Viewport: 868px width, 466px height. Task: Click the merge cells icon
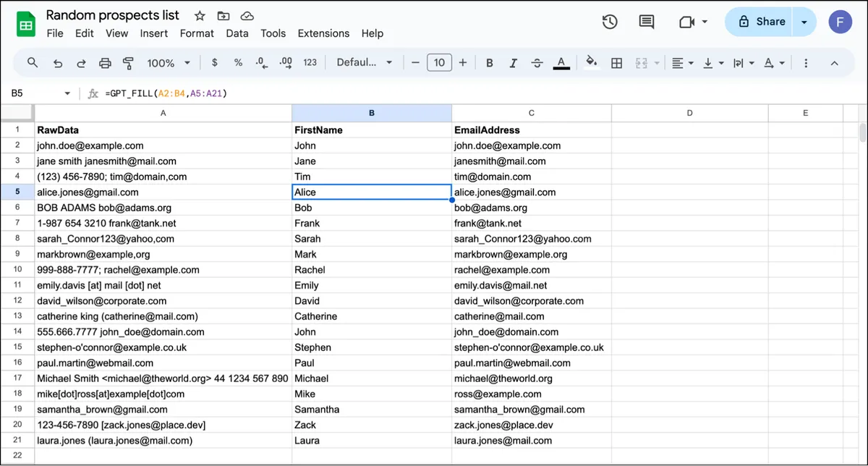(641, 63)
